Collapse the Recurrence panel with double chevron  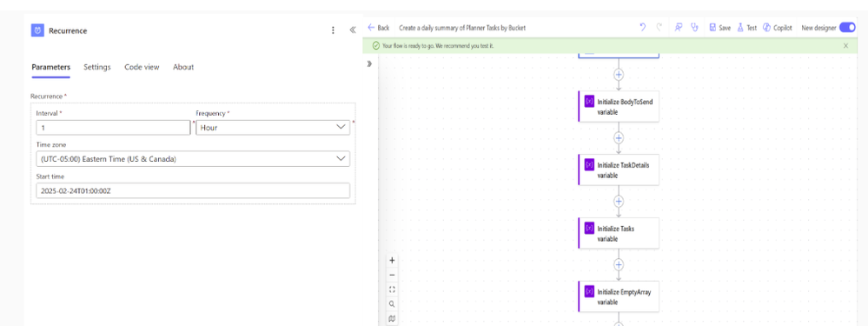353,30
